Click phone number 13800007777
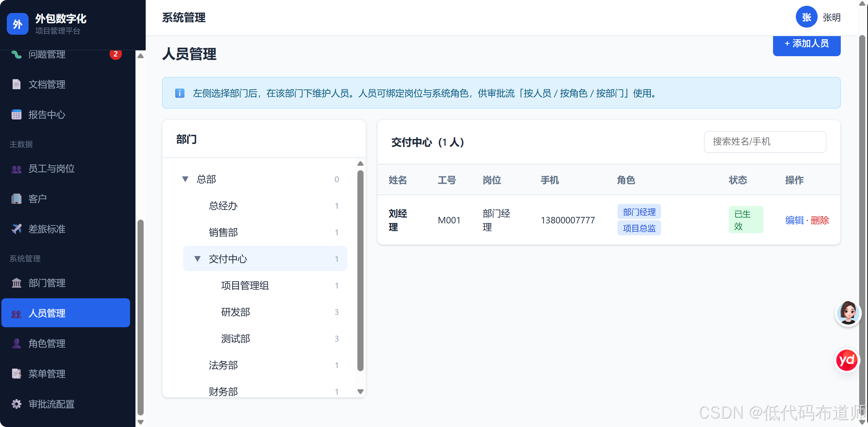The height and width of the screenshot is (427, 868). 568,220
